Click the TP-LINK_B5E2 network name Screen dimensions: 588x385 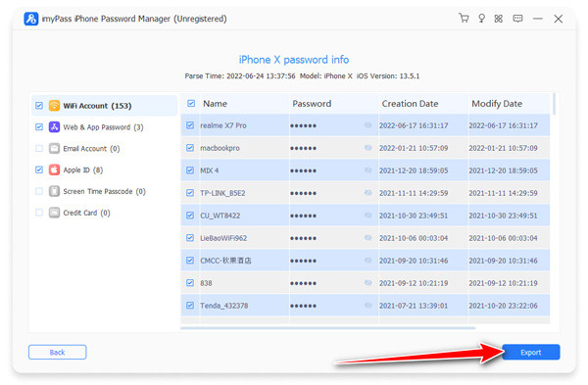click(x=222, y=193)
